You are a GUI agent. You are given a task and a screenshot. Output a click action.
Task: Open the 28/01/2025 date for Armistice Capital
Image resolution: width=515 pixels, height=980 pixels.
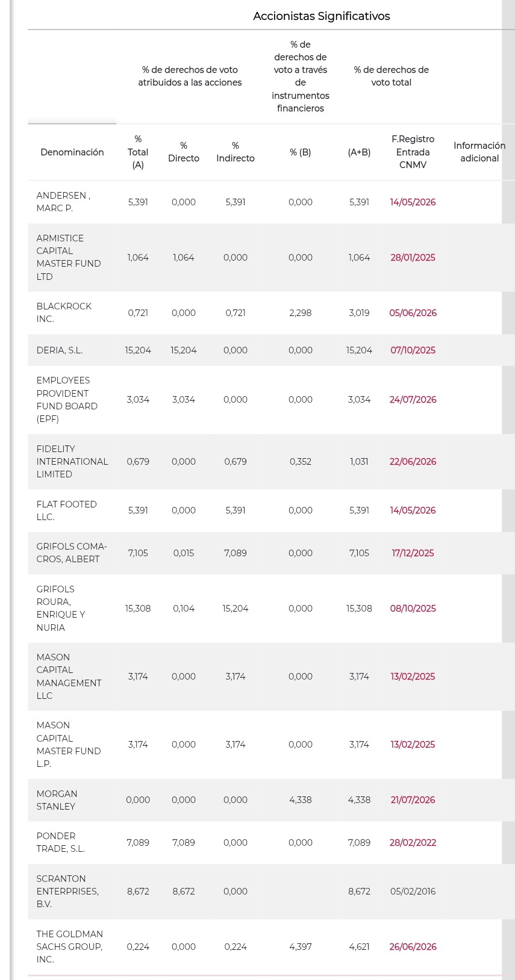[413, 258]
